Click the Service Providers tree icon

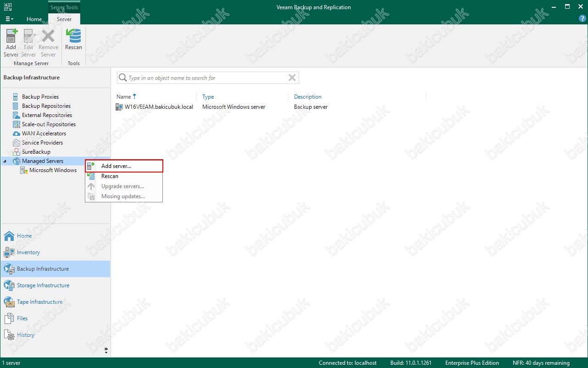(x=17, y=143)
